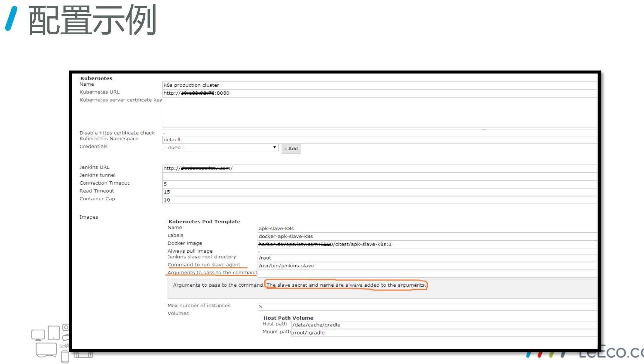Viewport: 644px width, 364px height.
Task: Click the LeEco logo
Action: click(x=609, y=352)
